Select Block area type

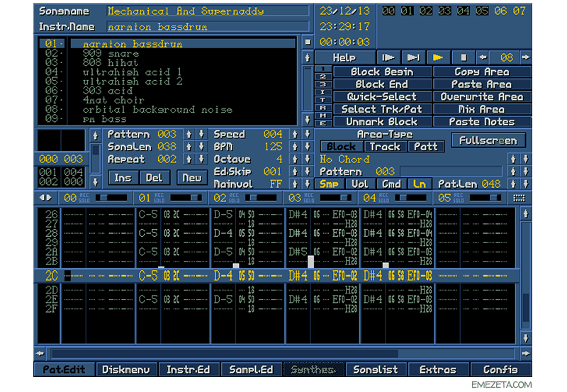342,147
